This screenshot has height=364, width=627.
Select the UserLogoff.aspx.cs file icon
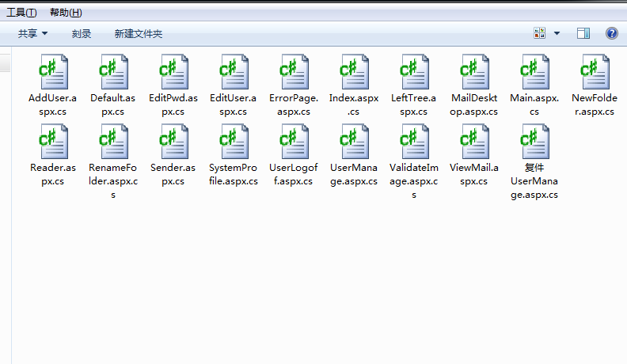pyautogui.click(x=294, y=142)
